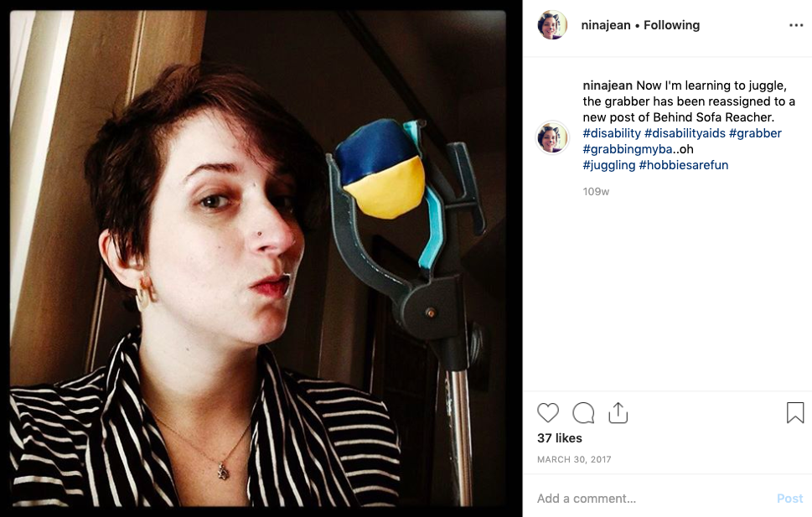Open the #grabbingmyba hashtag

click(628, 149)
